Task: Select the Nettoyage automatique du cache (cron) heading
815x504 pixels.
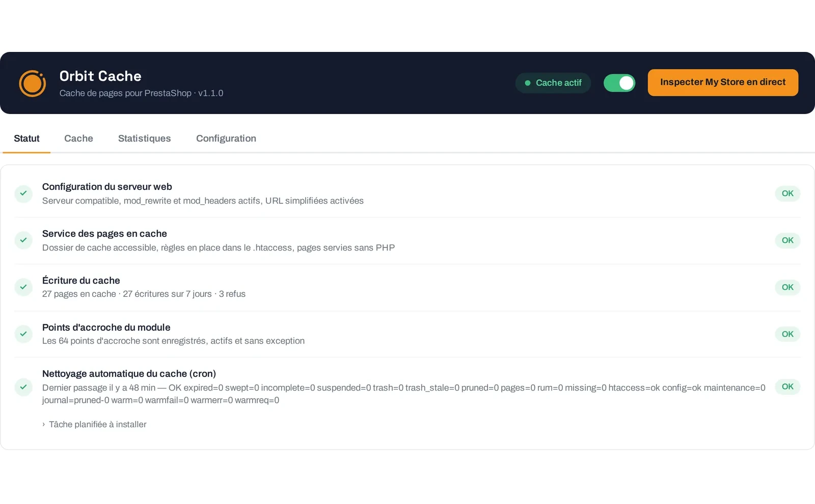Action: click(x=129, y=374)
